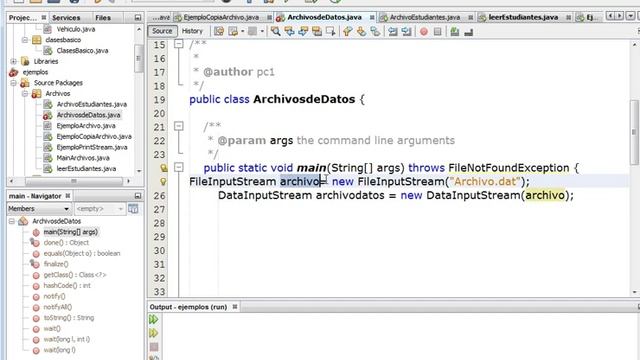Select toString() : String in Navigator
The width and height of the screenshot is (640, 360).
[x=69, y=318]
